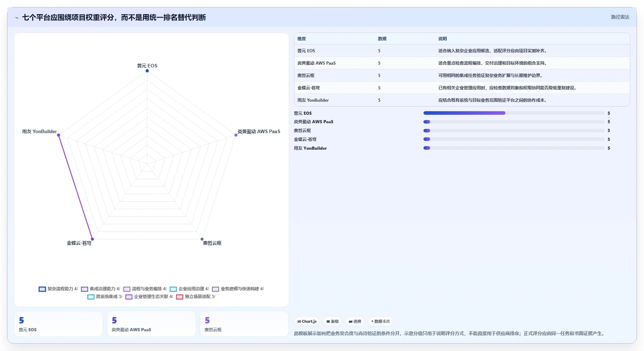The height and width of the screenshot is (351, 644).
Task: Open the 奥哲云枢 score card
Action: [244, 324]
